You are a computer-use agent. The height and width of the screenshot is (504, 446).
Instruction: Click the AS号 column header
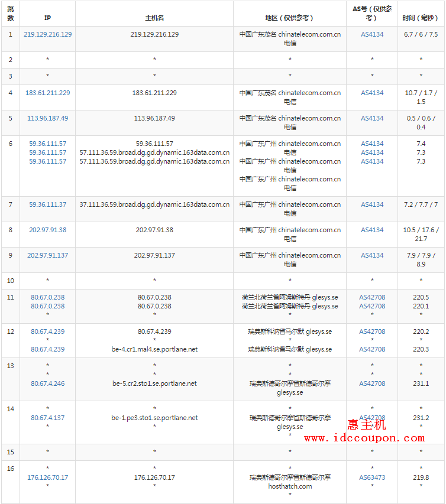coord(372,13)
